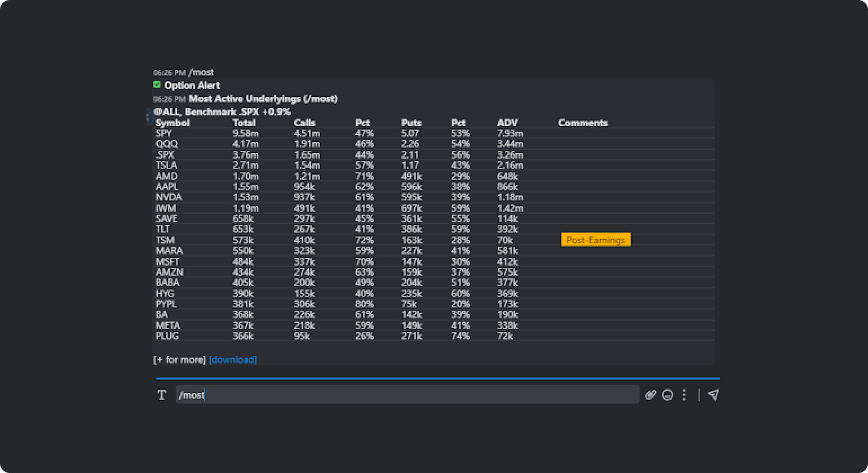Image resolution: width=868 pixels, height=473 pixels.
Task: Click the Symbol column header
Action: pyautogui.click(x=172, y=123)
